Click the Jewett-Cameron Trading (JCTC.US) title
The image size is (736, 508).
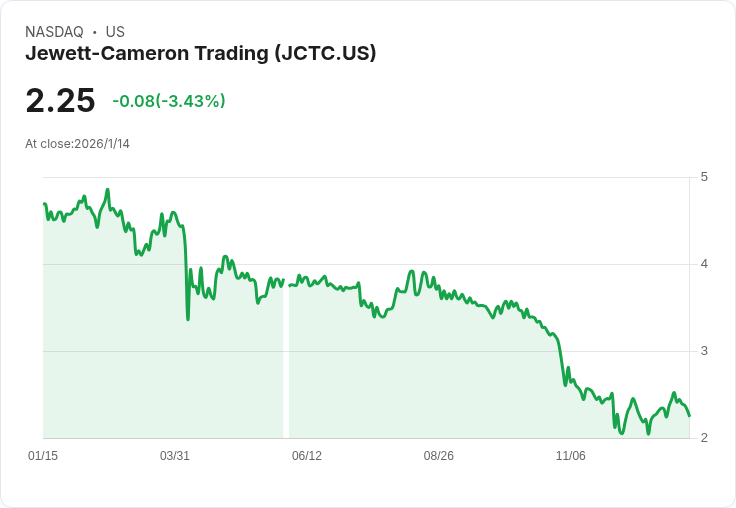coord(200,54)
